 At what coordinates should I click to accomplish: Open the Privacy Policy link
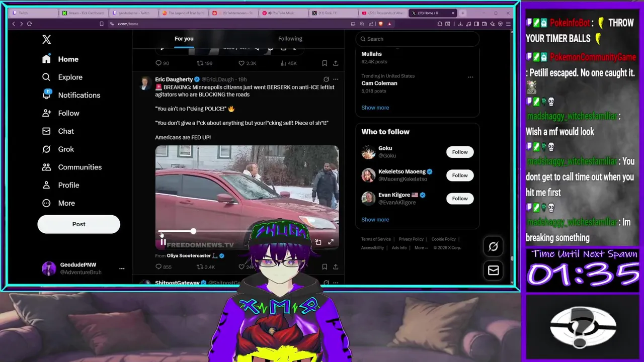pyautogui.click(x=411, y=239)
